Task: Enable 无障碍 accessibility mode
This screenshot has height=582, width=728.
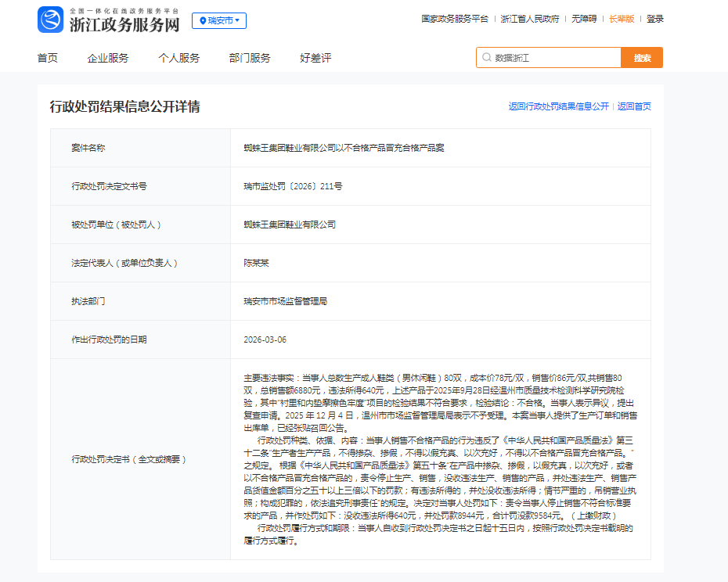Action: click(x=584, y=19)
